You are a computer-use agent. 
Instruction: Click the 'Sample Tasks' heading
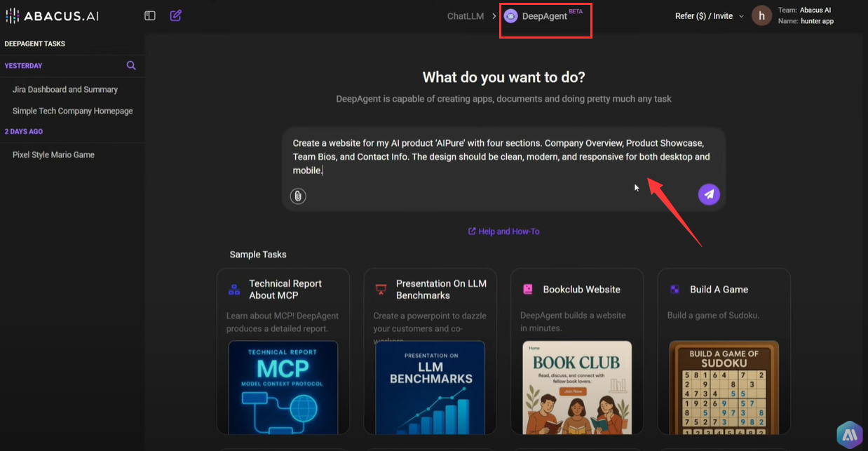pos(258,254)
